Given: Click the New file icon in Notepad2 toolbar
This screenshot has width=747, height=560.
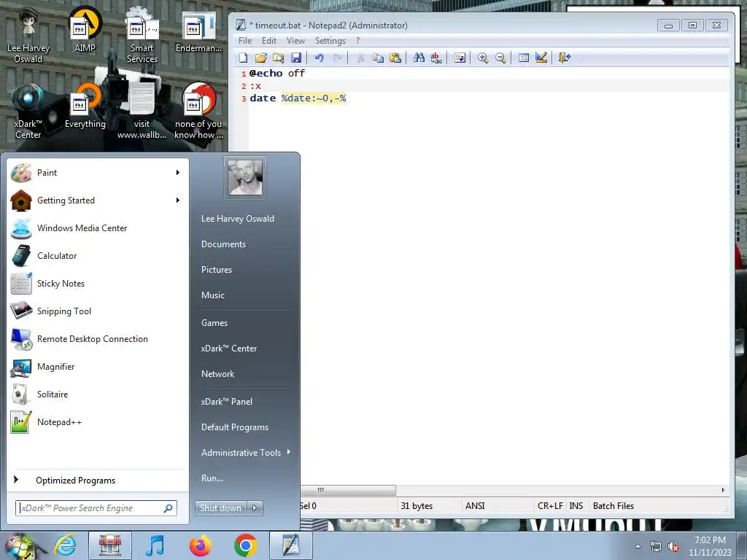Looking at the screenshot, I should [244, 58].
